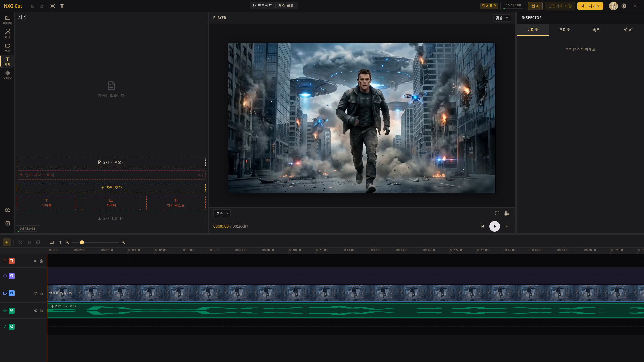644x362 pixels.
Task: Click the duplicate copy icon in timeline toolbar
Action: [x=38, y=242]
